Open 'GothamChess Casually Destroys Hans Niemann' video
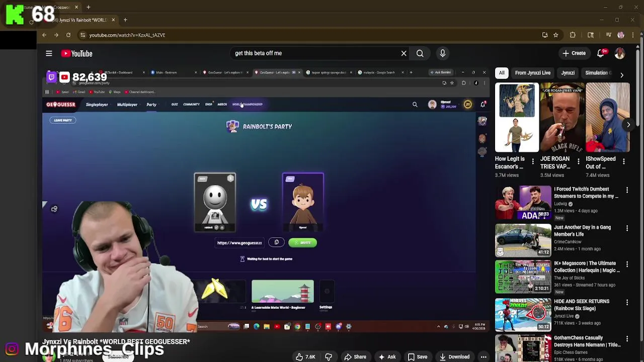Image resolution: width=644 pixels, height=362 pixels. [x=587, y=341]
